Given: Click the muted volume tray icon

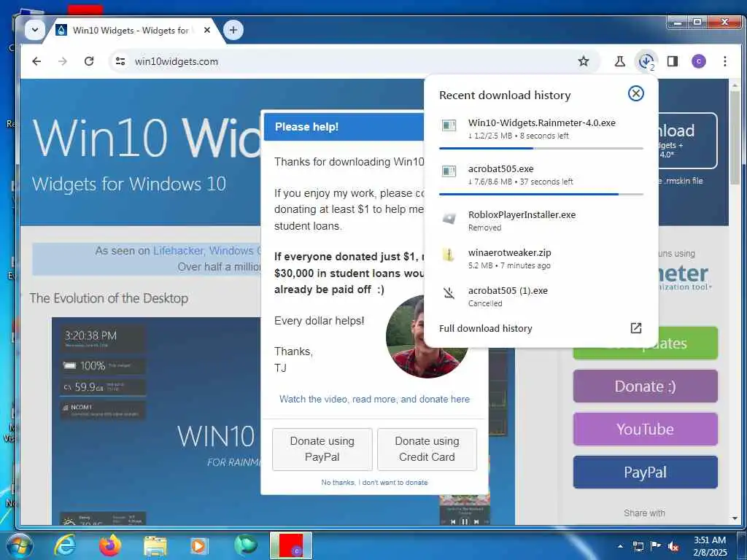Looking at the screenshot, I should coord(673,546).
